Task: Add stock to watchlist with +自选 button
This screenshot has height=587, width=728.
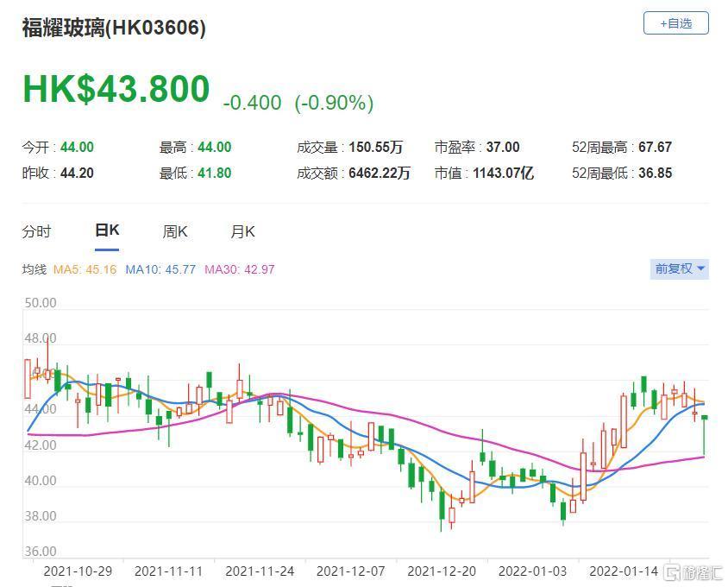Action: [675, 23]
